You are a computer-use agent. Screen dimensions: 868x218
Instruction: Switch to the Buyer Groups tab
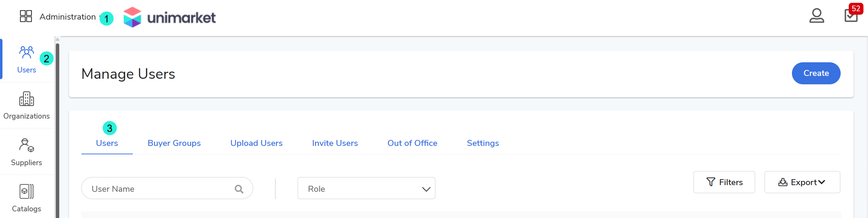[x=174, y=143]
